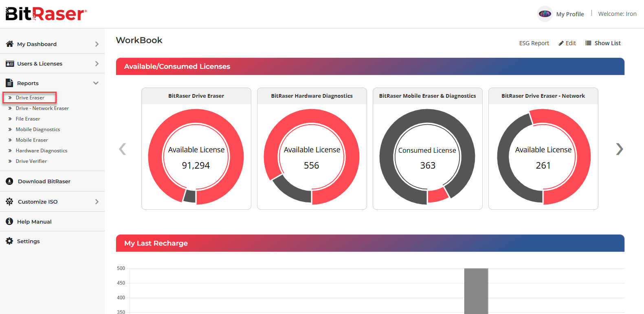Click the Edit link
Screen dimensions: 644x314
click(571, 43)
